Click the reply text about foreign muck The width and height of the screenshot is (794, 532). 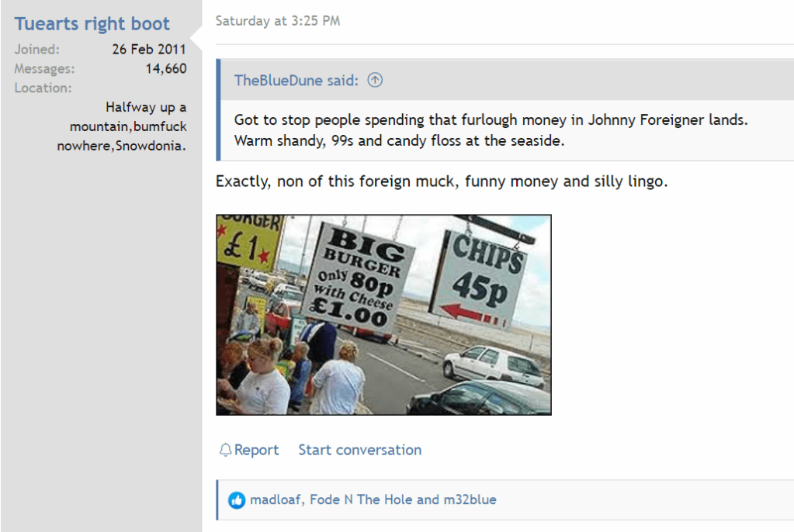pyautogui.click(x=442, y=181)
